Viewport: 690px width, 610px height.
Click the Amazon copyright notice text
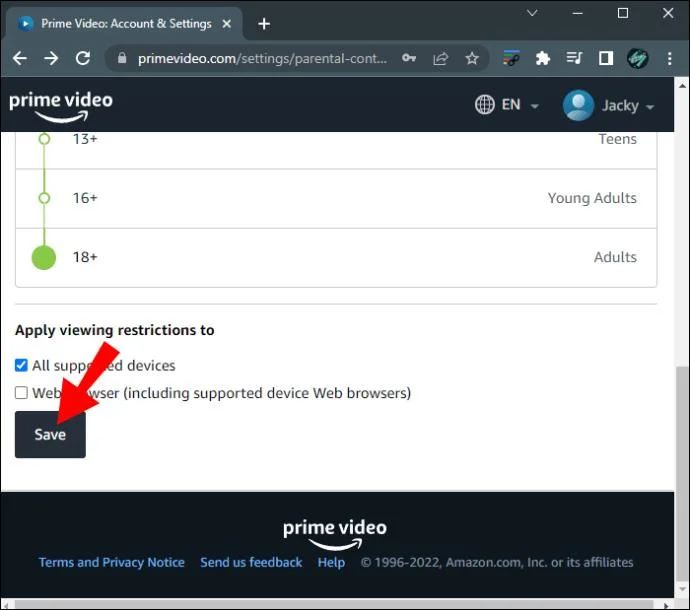497,562
